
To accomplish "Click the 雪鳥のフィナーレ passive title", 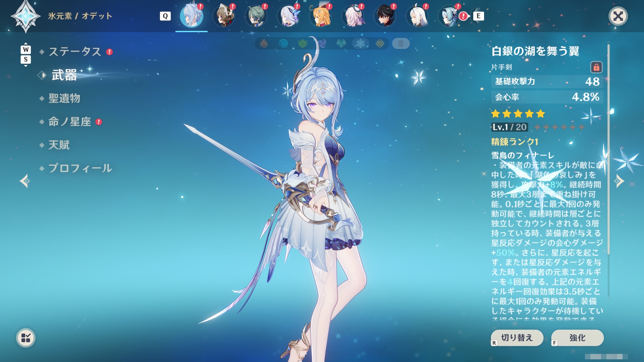I will (x=523, y=155).
